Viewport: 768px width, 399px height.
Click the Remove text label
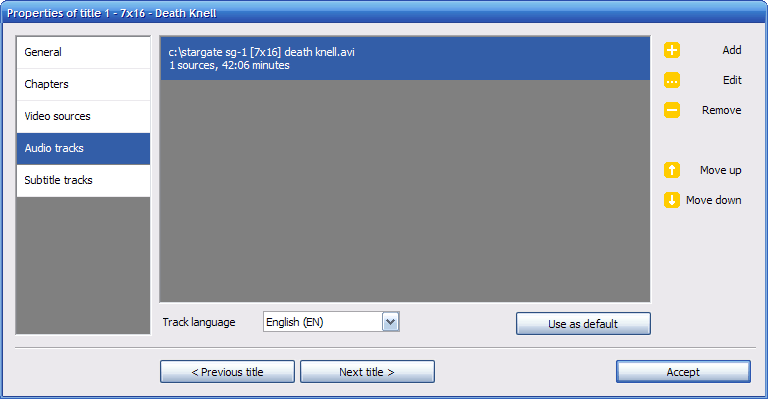(x=721, y=110)
